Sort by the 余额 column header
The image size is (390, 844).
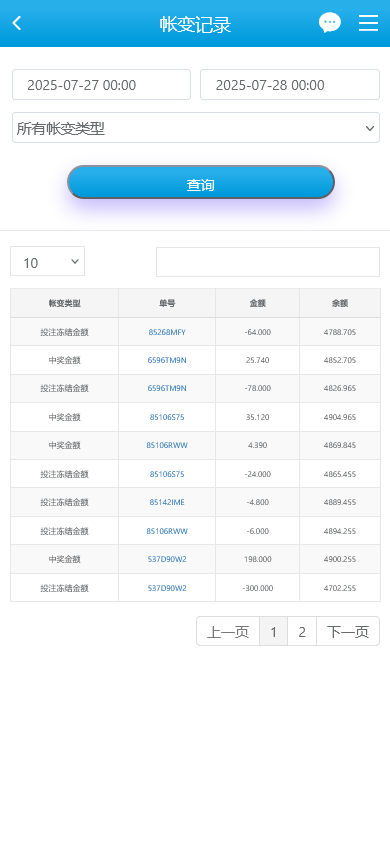tap(340, 303)
